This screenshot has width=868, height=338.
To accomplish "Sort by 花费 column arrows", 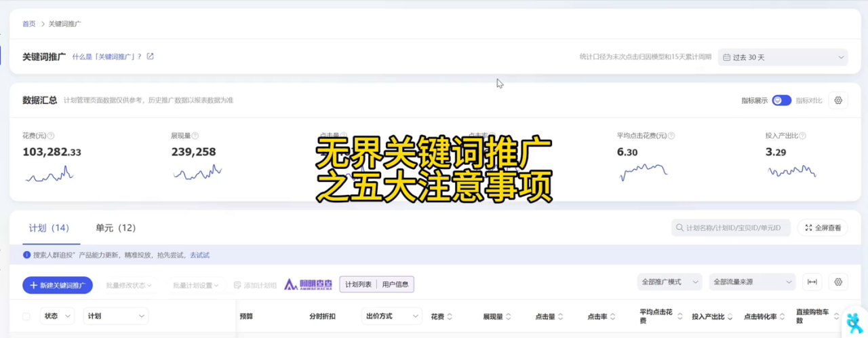I will [450, 317].
